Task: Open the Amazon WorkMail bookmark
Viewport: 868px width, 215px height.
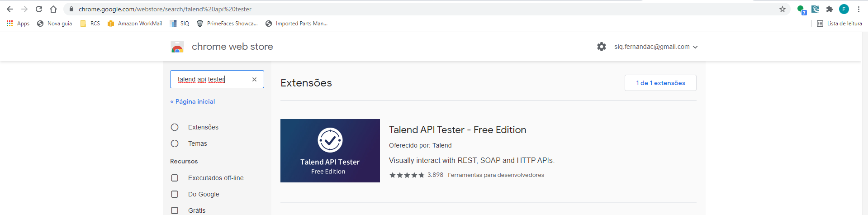Action: (x=135, y=24)
